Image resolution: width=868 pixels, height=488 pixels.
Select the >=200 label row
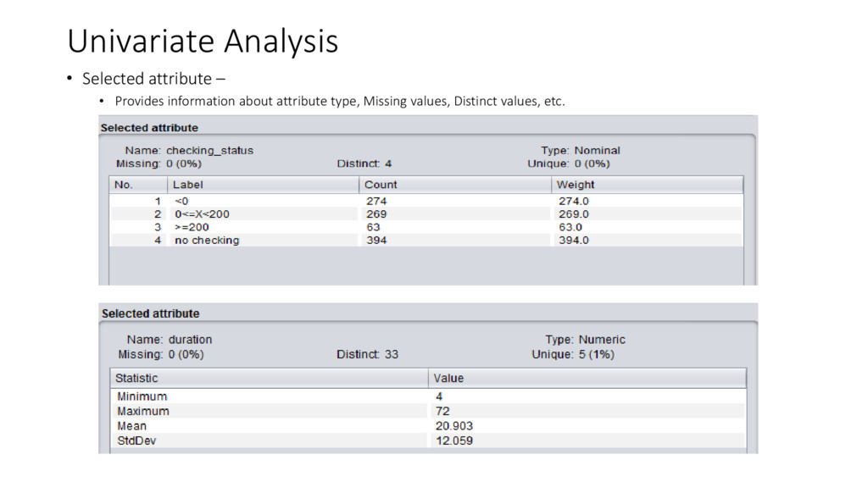click(x=426, y=227)
